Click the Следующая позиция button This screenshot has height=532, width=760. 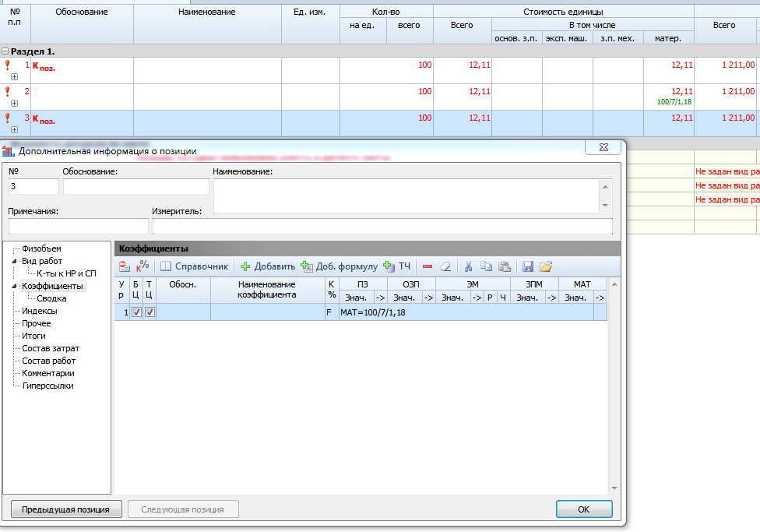tap(183, 509)
